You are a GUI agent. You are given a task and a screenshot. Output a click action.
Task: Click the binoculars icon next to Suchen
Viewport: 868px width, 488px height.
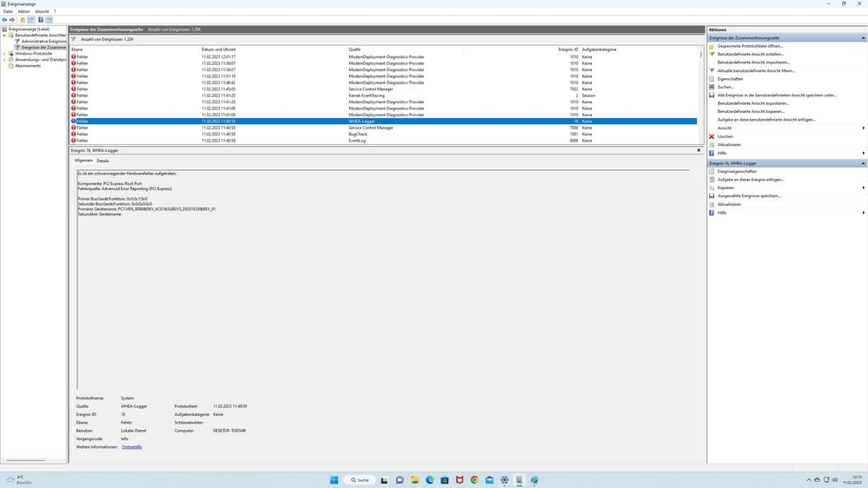click(x=712, y=87)
